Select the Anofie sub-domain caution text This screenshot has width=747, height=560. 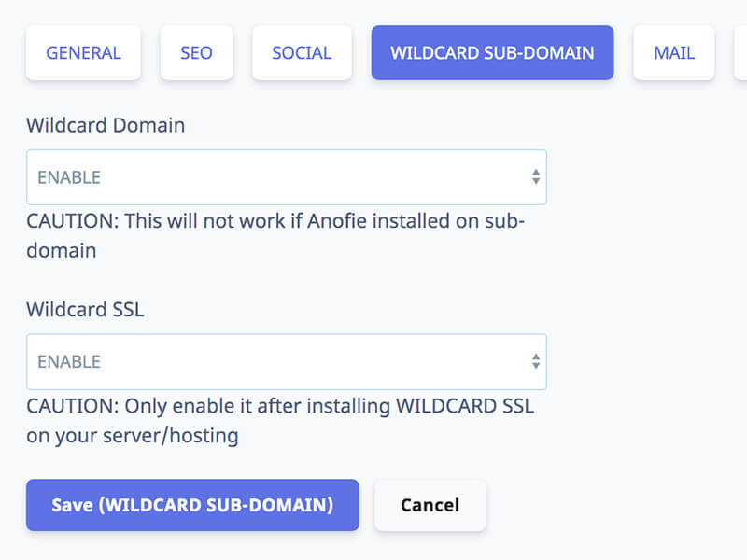275,236
